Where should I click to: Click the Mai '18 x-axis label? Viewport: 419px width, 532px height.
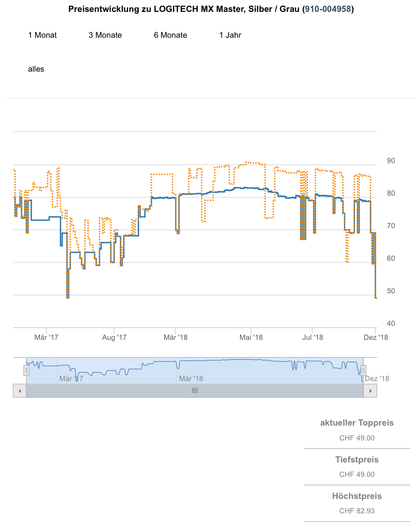(x=251, y=337)
